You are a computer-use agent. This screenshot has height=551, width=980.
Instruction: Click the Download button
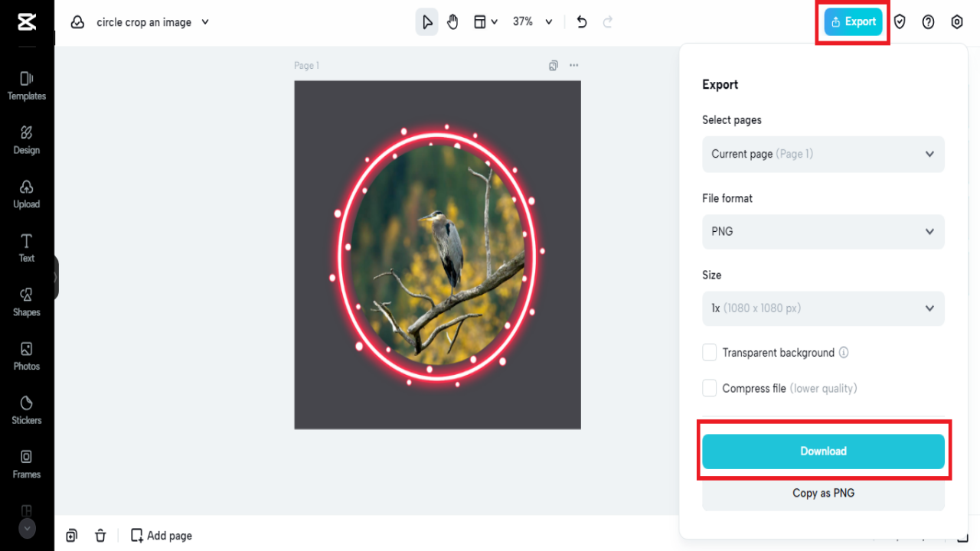823,452
